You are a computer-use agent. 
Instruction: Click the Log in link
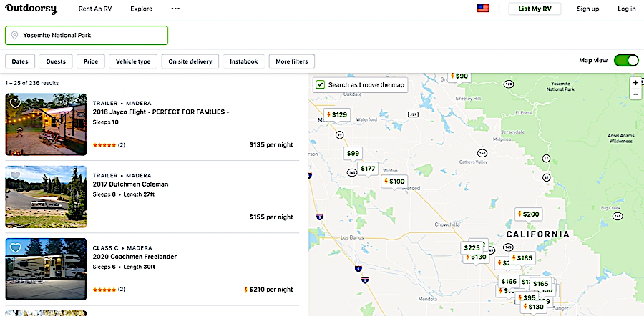pos(626,9)
